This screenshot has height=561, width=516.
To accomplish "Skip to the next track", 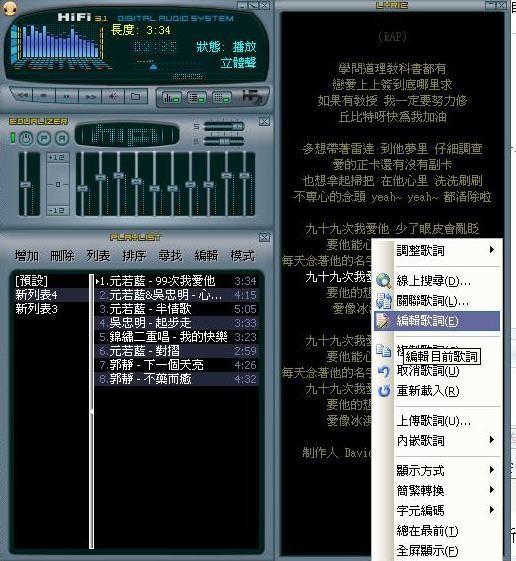I will pyautogui.click(x=90, y=96).
